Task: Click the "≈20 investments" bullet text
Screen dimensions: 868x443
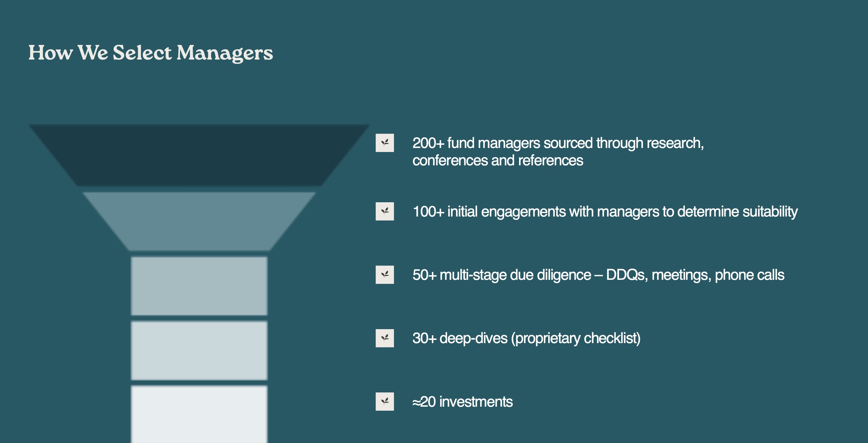Action: point(462,402)
